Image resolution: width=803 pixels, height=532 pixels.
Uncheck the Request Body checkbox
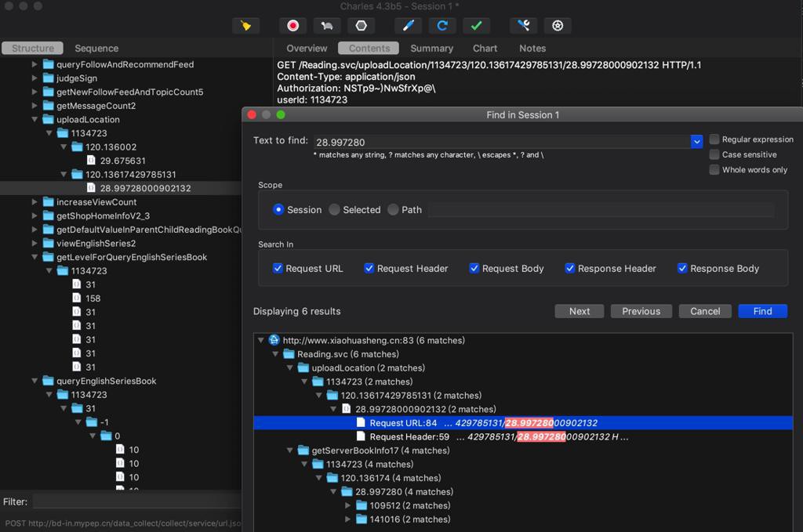pyautogui.click(x=474, y=268)
